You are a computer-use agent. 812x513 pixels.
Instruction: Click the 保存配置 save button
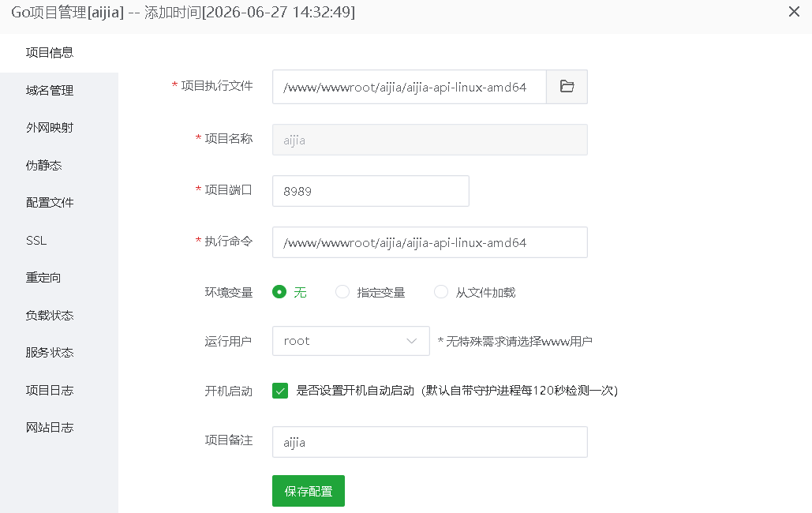(x=309, y=491)
